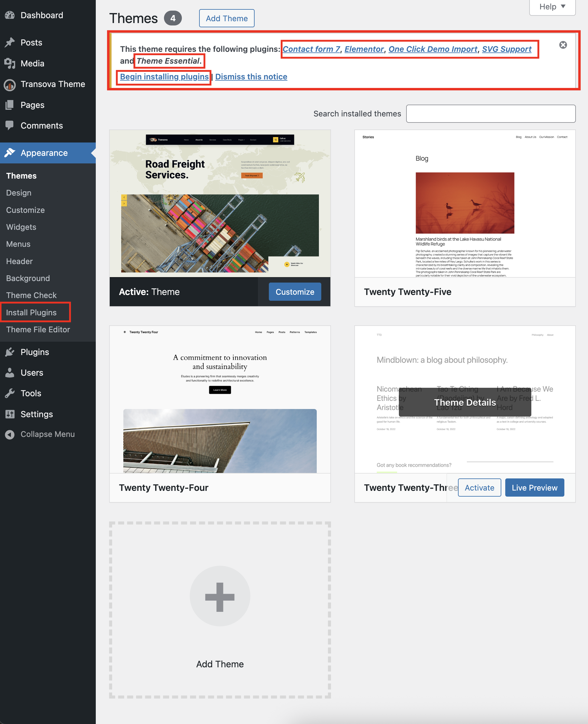Image resolution: width=588 pixels, height=724 pixels.
Task: Open Install Plugins submenu item
Action: pos(31,312)
